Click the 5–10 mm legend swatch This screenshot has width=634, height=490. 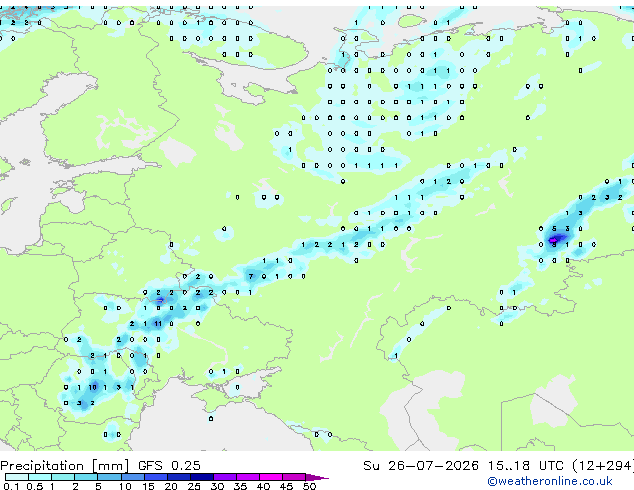(109, 477)
